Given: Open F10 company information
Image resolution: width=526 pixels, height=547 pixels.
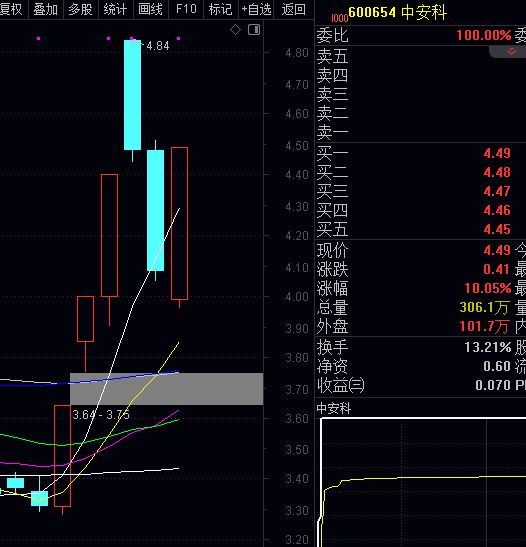Looking at the screenshot, I should (x=186, y=9).
